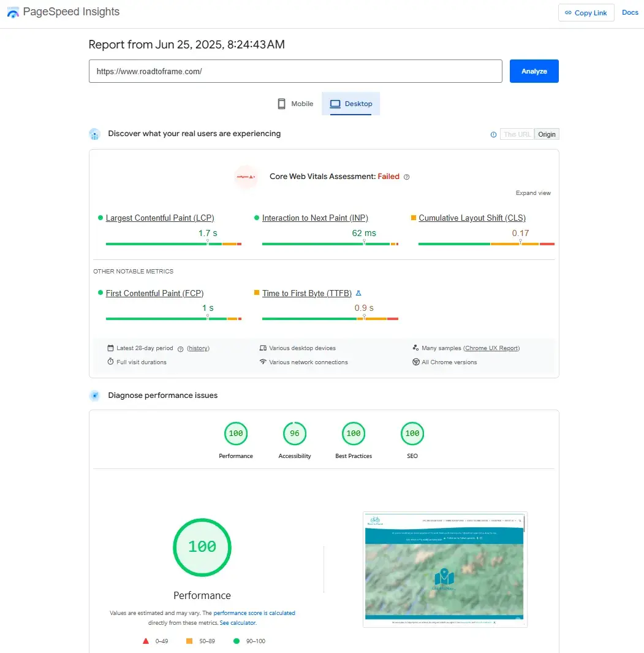Click the Interaction to Next Paint distribution bar
The image size is (644, 653).
click(x=330, y=244)
